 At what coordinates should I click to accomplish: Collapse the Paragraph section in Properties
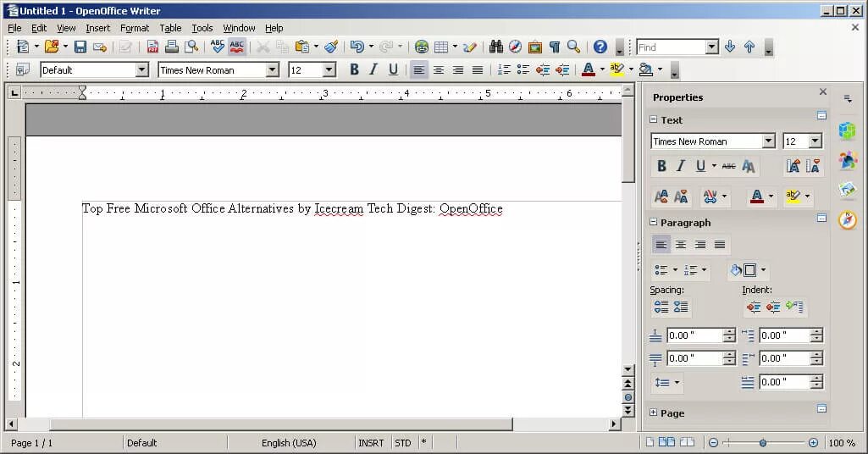click(x=653, y=222)
